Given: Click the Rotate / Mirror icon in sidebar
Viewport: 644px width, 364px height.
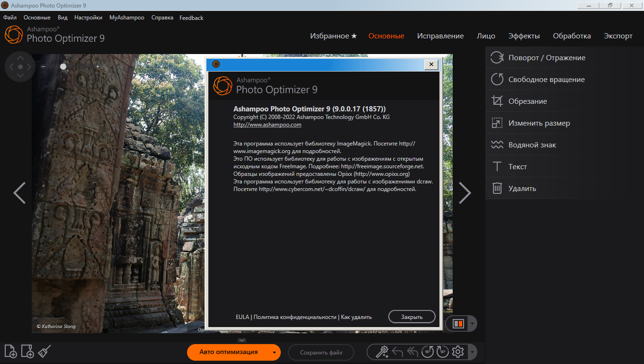Looking at the screenshot, I should (497, 58).
